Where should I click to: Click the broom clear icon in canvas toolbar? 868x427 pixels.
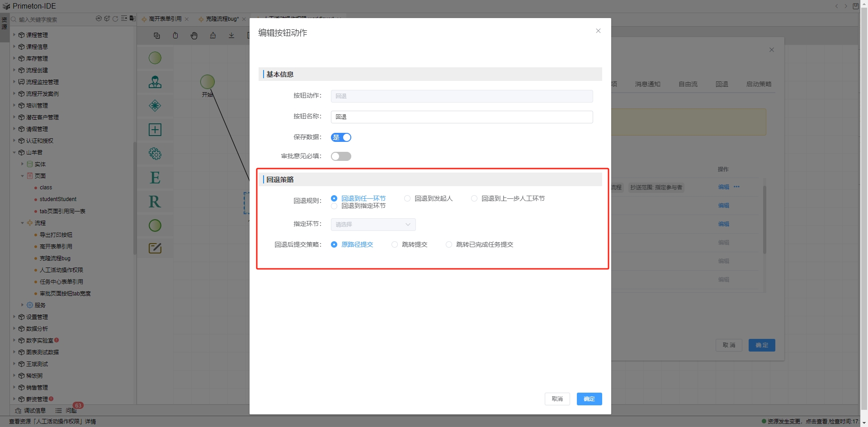pos(213,36)
